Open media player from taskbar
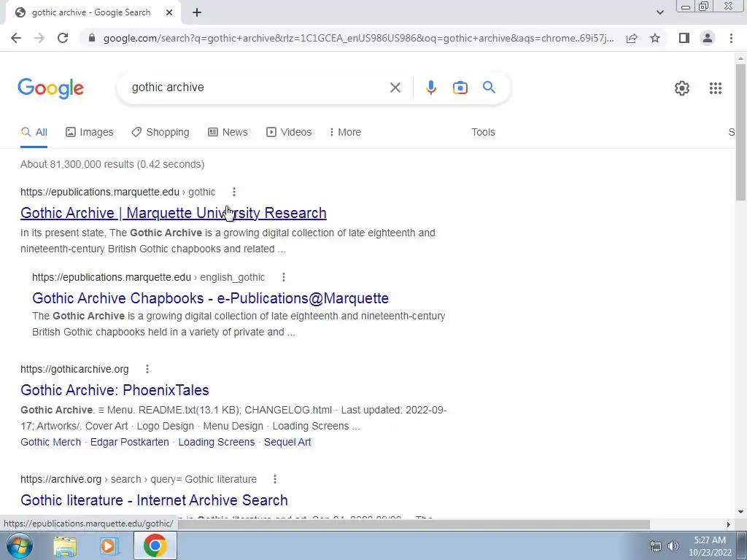 point(109,546)
